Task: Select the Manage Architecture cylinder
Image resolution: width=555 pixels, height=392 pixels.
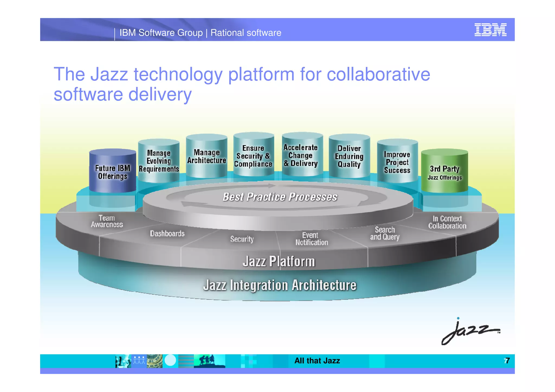Action: (206, 156)
